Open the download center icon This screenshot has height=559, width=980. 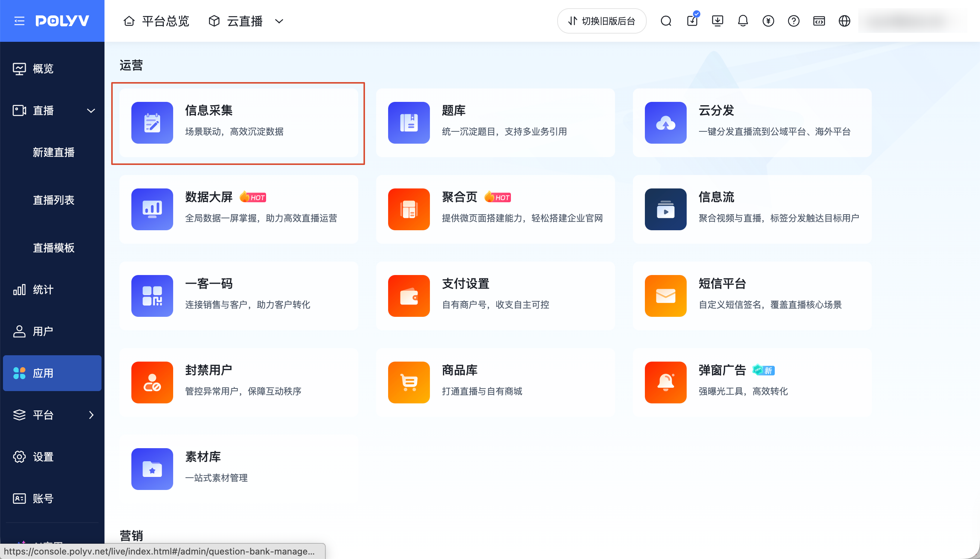point(717,21)
